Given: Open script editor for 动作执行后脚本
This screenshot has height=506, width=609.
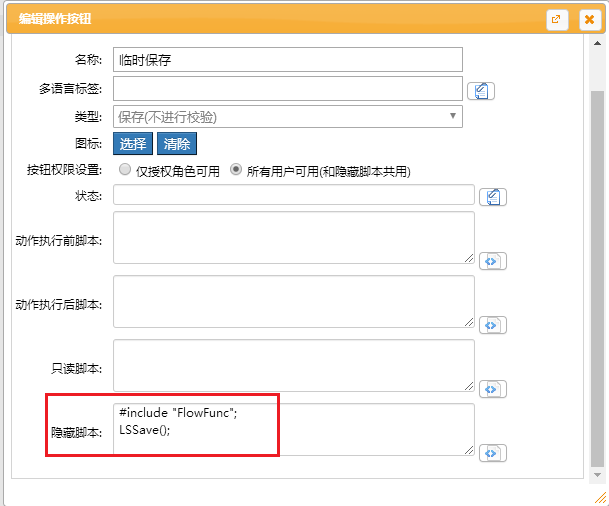Looking at the screenshot, I should (492, 325).
